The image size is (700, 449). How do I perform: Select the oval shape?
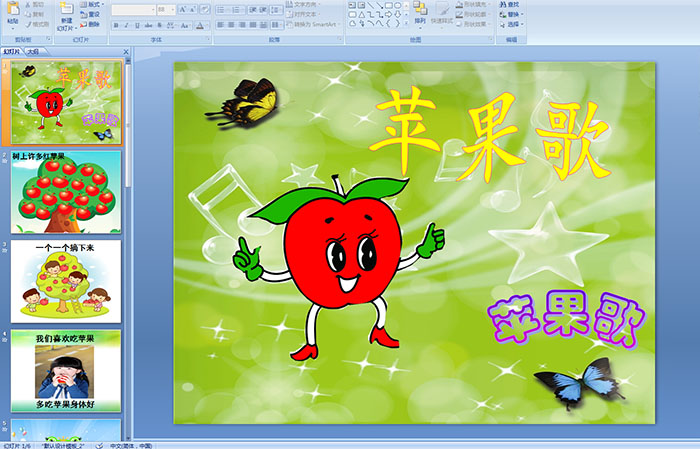click(x=397, y=5)
